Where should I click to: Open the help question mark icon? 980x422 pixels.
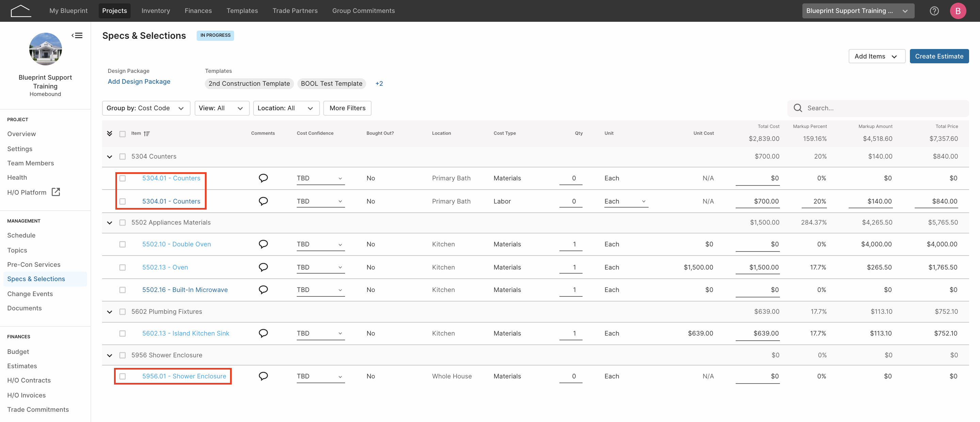[934, 11]
